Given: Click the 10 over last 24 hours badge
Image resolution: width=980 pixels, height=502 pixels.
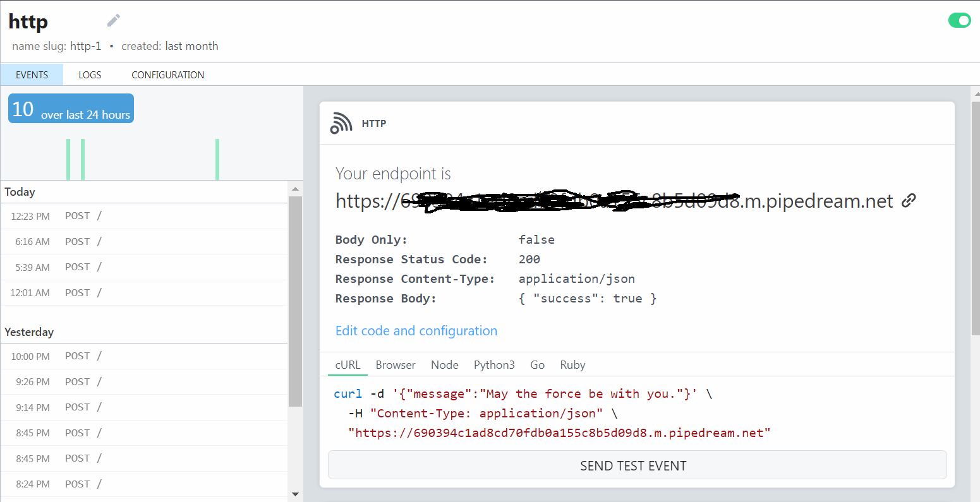Looking at the screenshot, I should [x=70, y=108].
